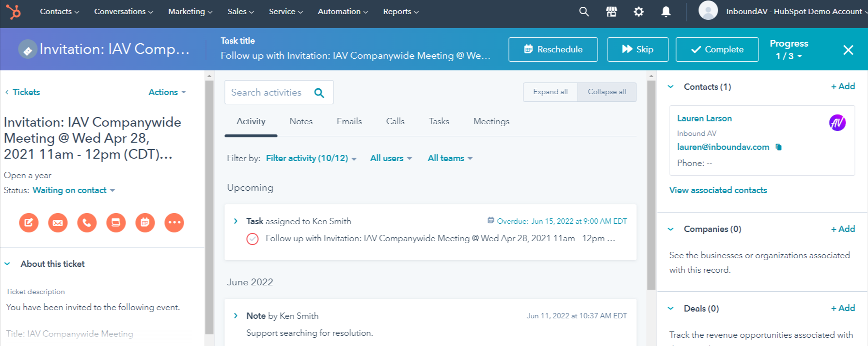This screenshot has width=868, height=346.
Task: Open the All users filter
Action: coord(391,158)
